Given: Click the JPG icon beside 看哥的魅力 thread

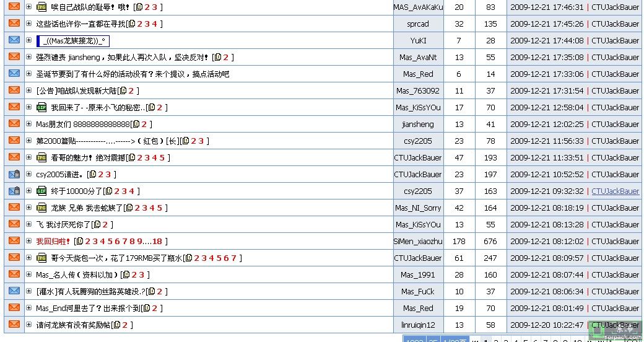Looking at the screenshot, I should pyautogui.click(x=41, y=158).
